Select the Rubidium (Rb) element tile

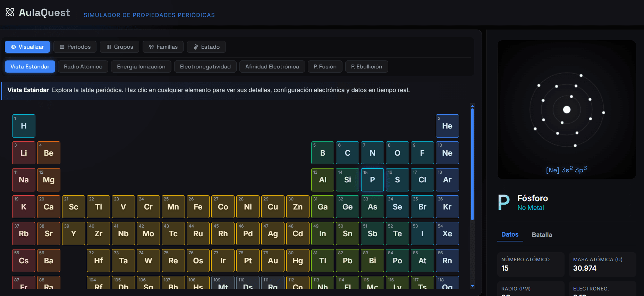click(24, 233)
